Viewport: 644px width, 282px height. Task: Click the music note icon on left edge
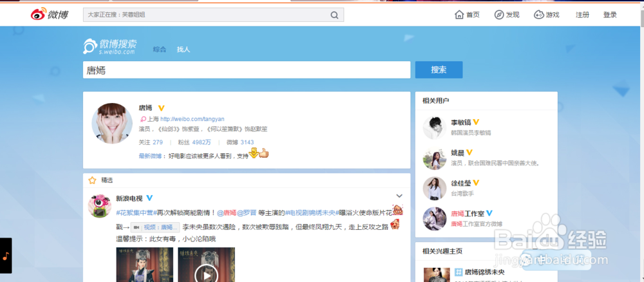(x=6, y=256)
